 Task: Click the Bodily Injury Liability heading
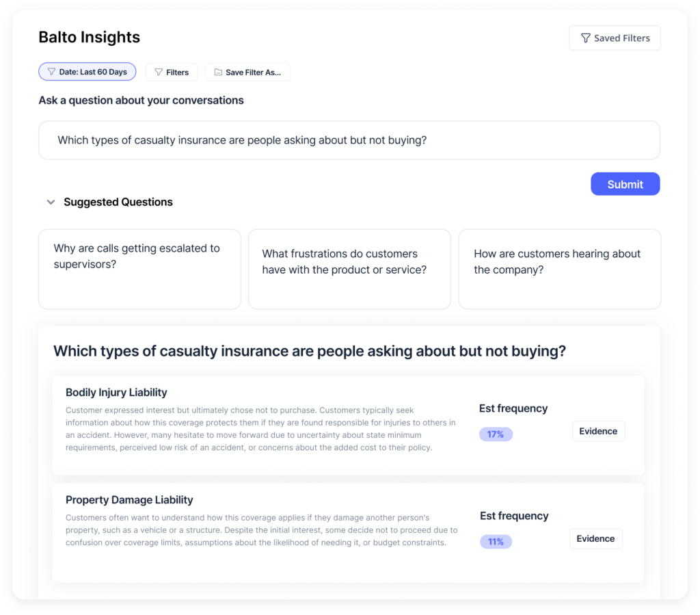[116, 393]
